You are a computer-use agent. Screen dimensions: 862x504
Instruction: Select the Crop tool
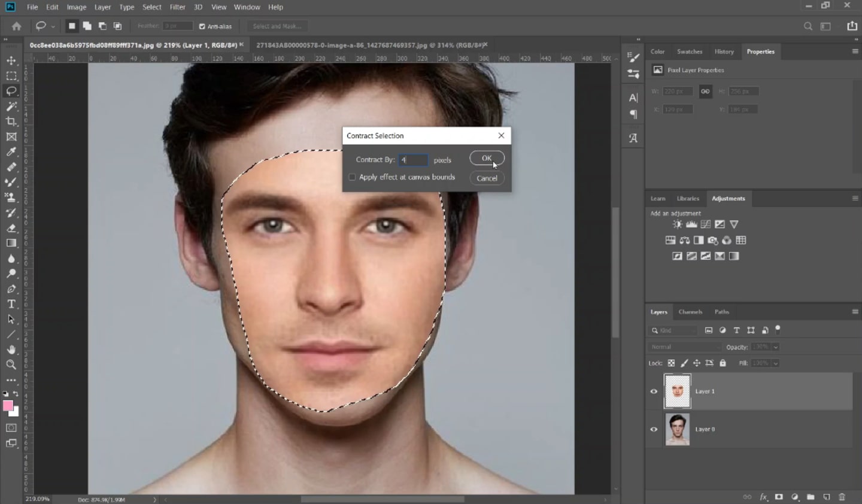tap(11, 121)
